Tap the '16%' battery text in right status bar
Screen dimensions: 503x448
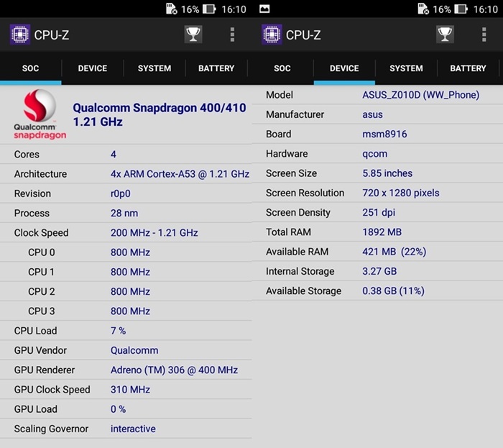(x=442, y=9)
